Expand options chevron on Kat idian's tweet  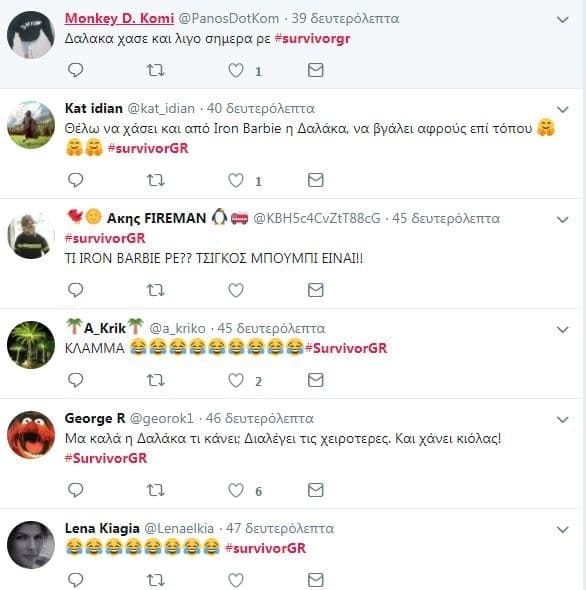pyautogui.click(x=562, y=109)
